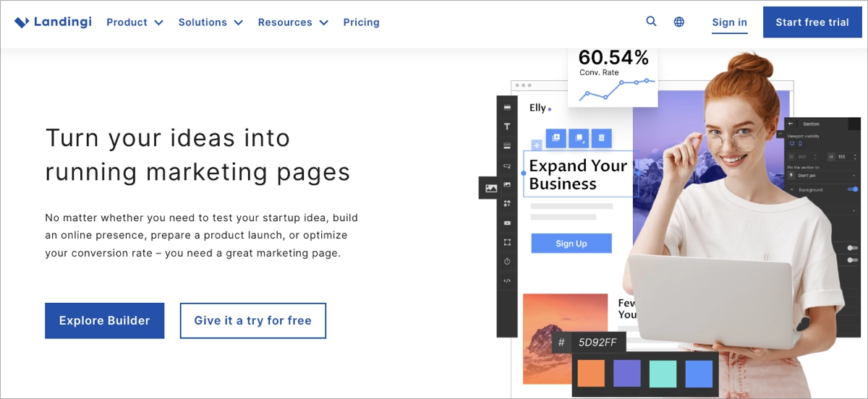Click the Sign in link
This screenshot has height=399, width=868.
(729, 22)
